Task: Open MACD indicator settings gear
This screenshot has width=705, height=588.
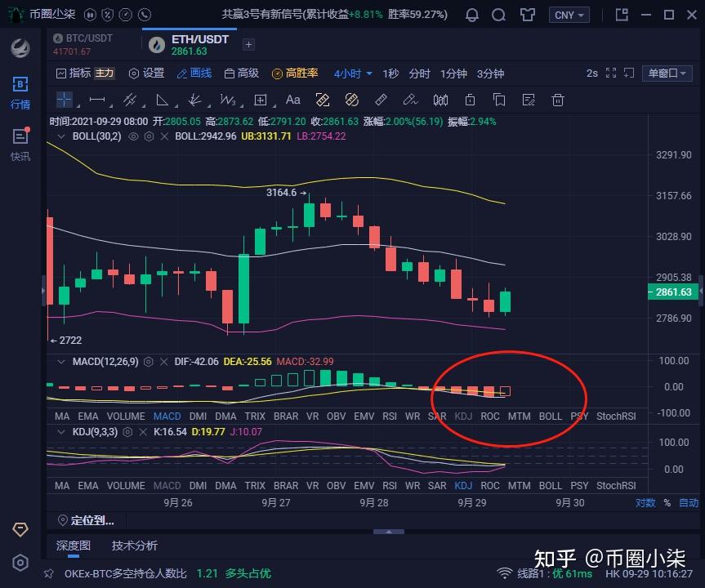Action: (x=149, y=362)
